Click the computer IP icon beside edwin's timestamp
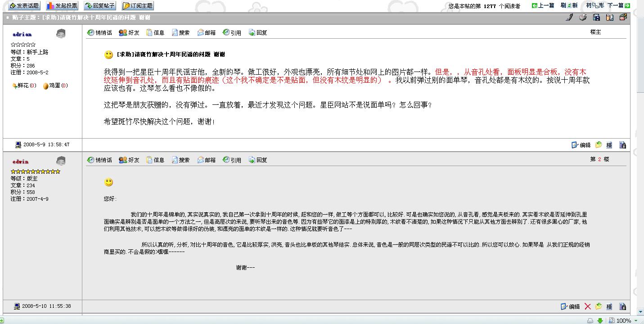 (17, 306)
